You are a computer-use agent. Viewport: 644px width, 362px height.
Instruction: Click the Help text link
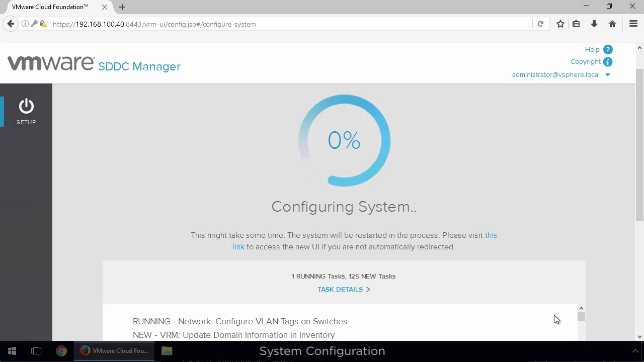click(x=592, y=50)
